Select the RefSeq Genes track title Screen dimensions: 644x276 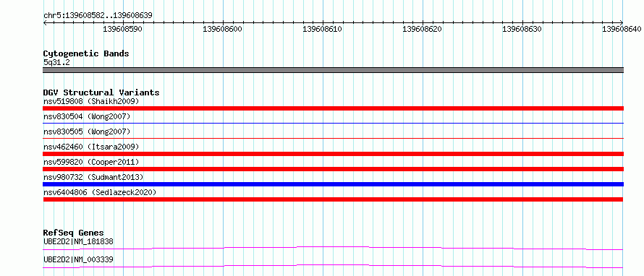74,233
